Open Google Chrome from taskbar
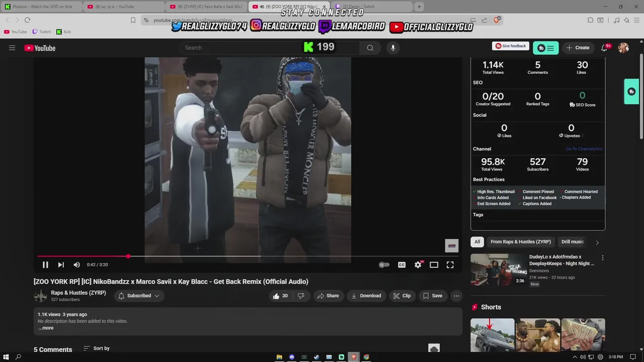 point(366,357)
